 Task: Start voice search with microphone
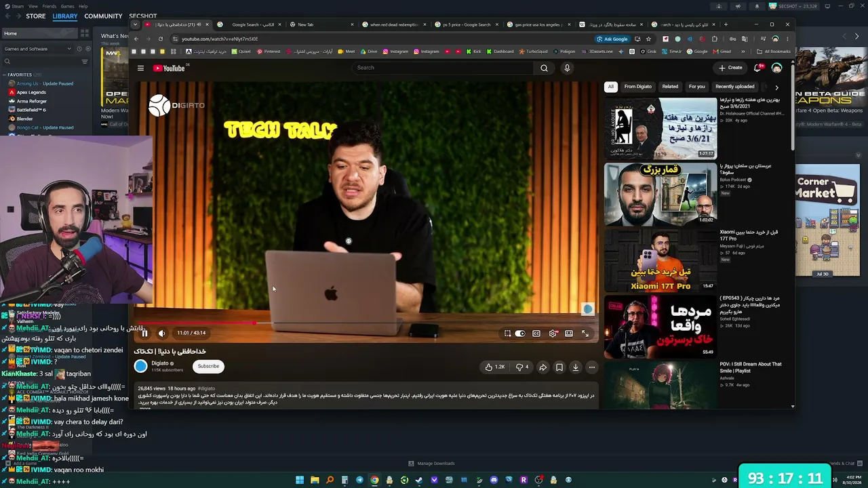[x=567, y=68]
